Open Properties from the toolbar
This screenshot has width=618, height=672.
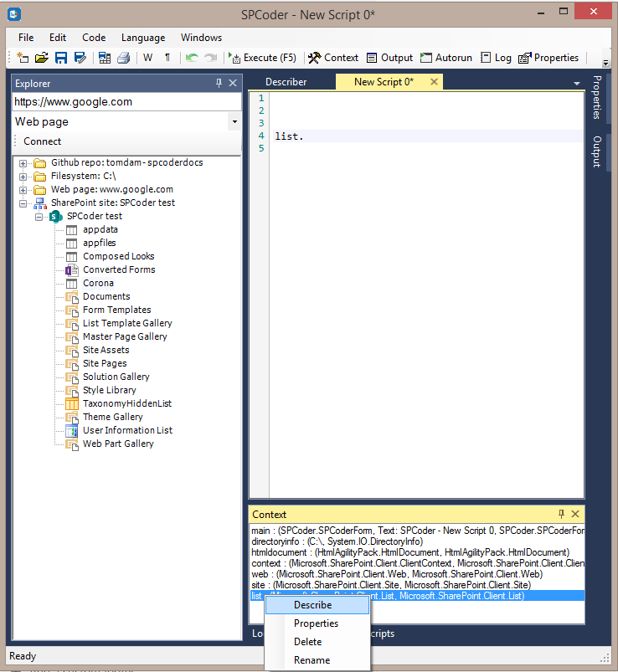pyautogui.click(x=548, y=58)
